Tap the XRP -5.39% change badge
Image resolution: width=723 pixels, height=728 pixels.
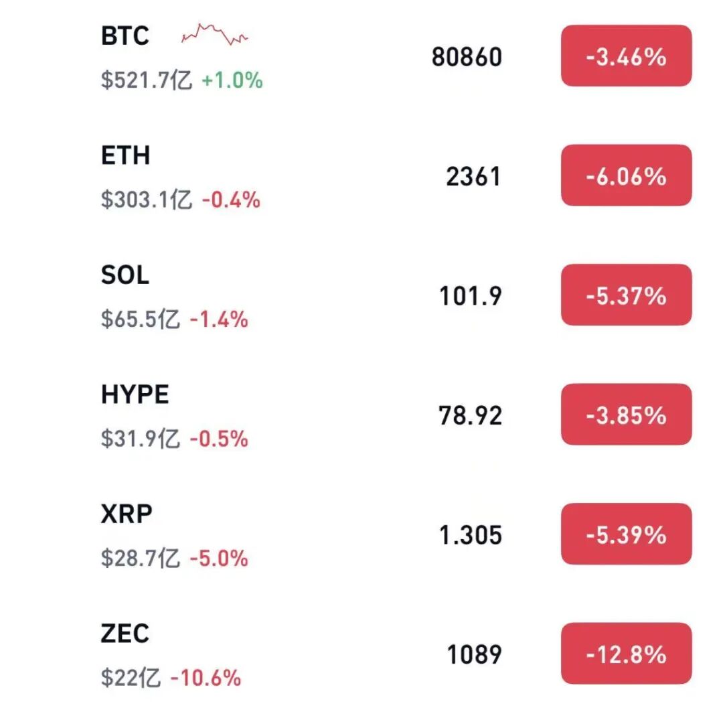coord(626,534)
